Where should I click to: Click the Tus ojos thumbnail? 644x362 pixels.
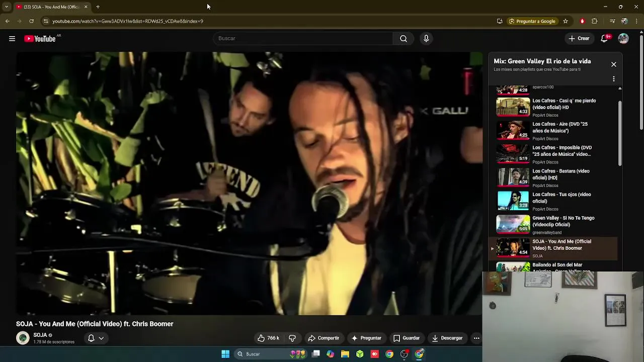513,201
